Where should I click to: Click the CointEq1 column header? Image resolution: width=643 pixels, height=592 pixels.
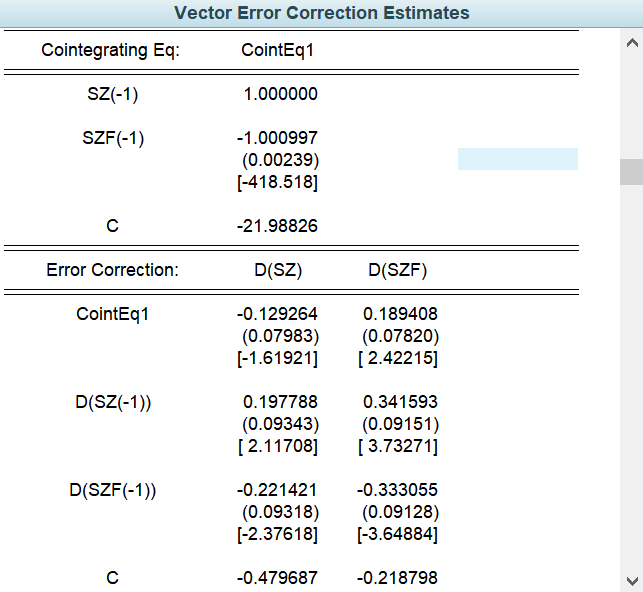[x=278, y=50]
